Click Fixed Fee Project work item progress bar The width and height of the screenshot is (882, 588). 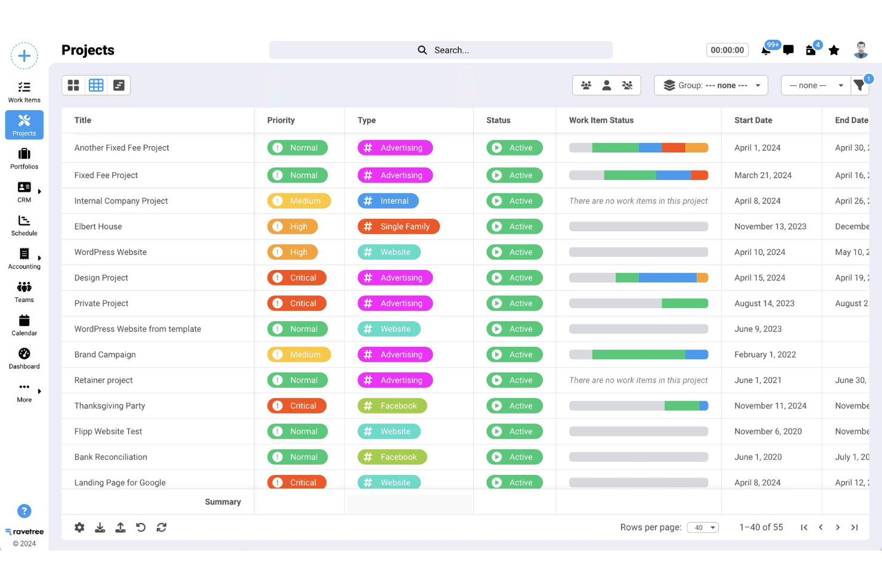[x=638, y=175]
